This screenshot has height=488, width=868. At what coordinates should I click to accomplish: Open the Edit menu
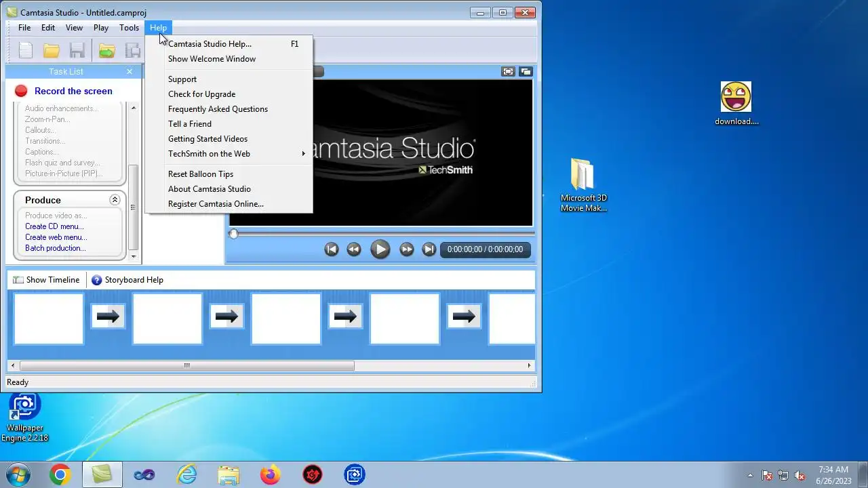coord(48,28)
